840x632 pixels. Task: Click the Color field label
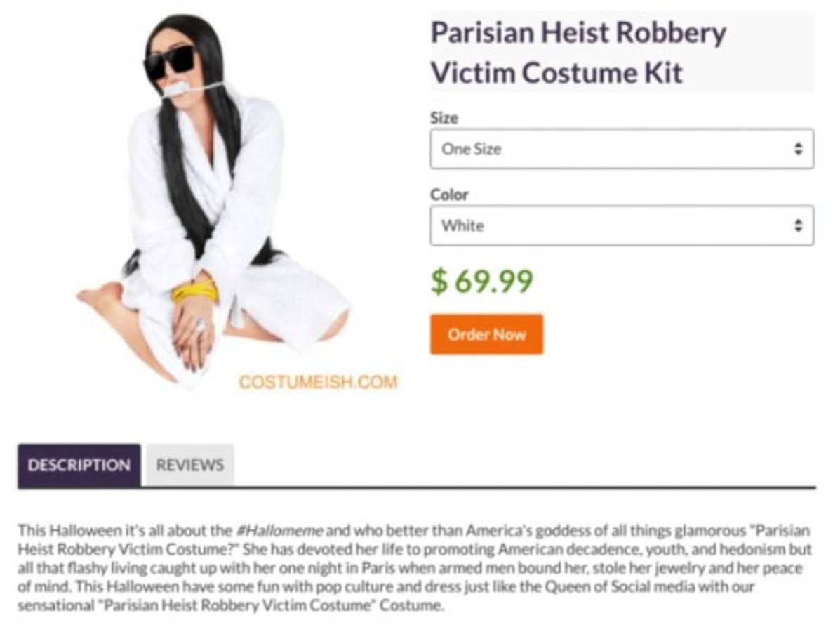click(449, 195)
